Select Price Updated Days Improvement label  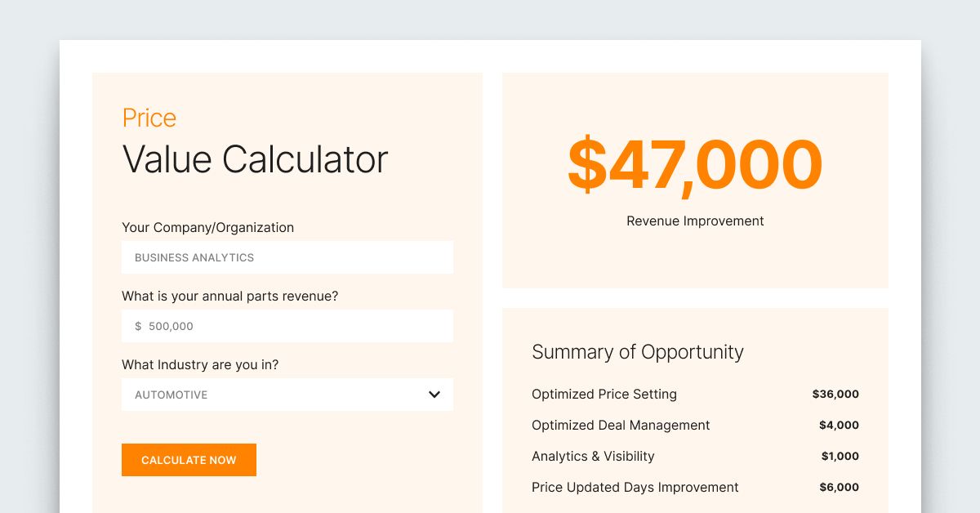[x=635, y=487]
